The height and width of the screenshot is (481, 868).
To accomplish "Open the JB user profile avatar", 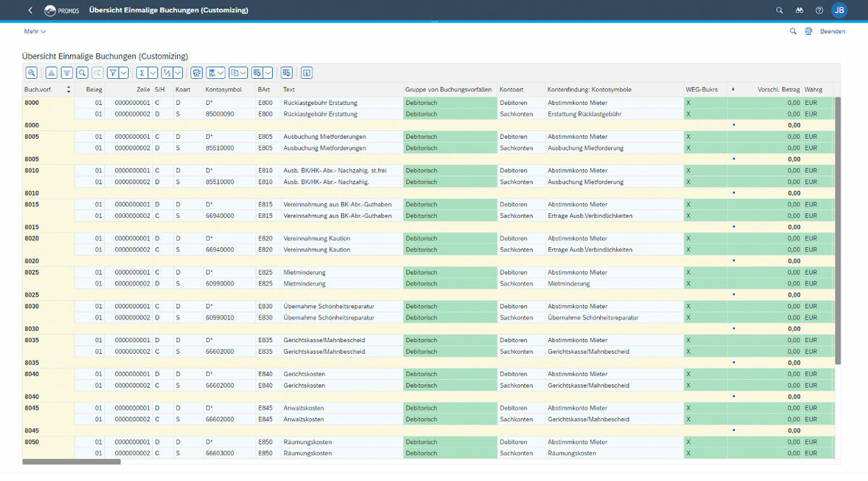I will pos(839,10).
